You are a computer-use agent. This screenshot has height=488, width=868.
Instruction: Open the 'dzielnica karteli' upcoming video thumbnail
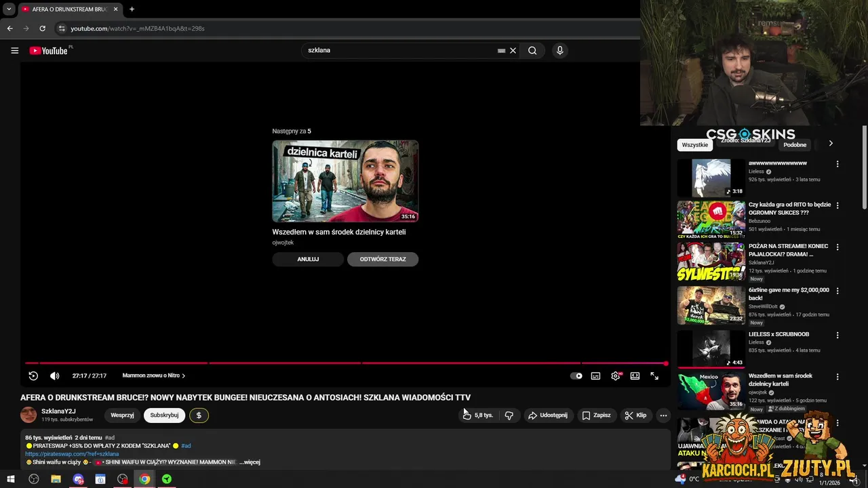(x=345, y=181)
